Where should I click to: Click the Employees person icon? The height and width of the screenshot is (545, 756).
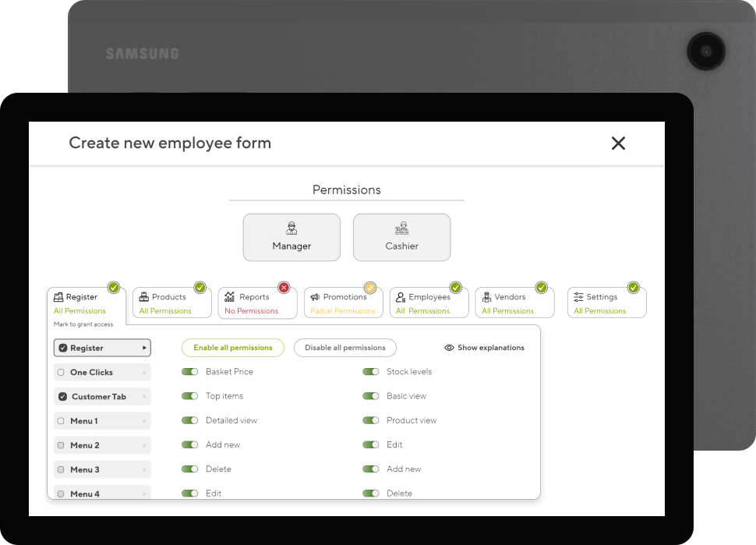click(400, 296)
